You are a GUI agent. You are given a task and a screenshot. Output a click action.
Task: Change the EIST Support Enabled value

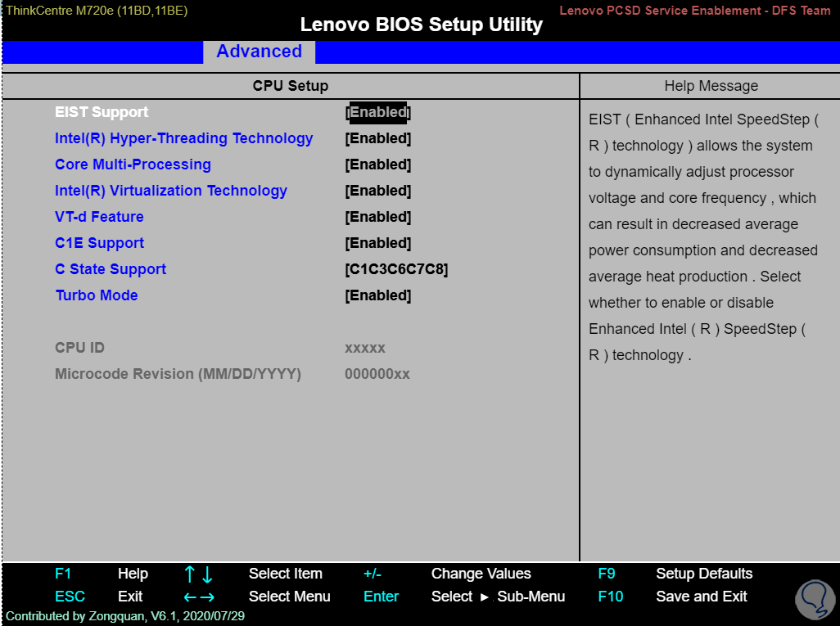coord(378,112)
